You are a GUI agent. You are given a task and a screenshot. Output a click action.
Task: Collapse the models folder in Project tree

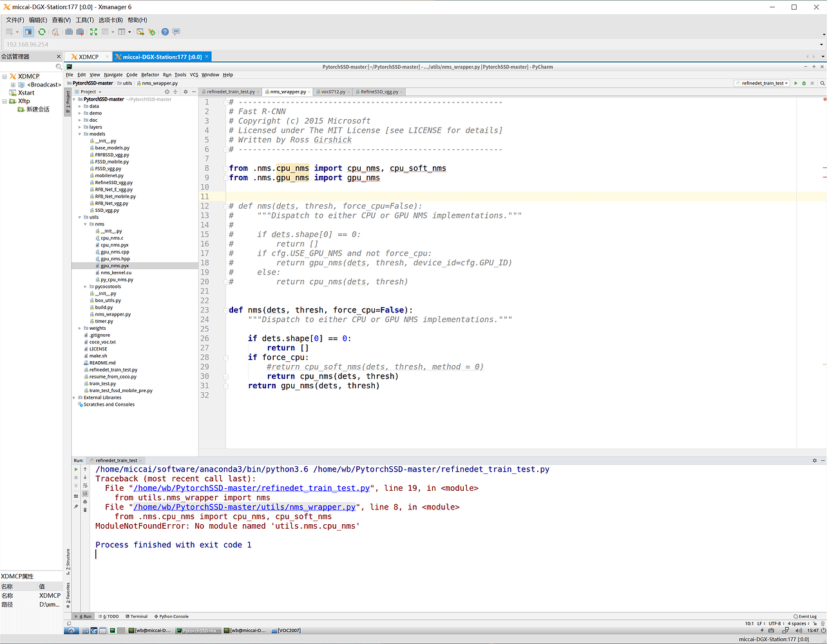(x=79, y=133)
